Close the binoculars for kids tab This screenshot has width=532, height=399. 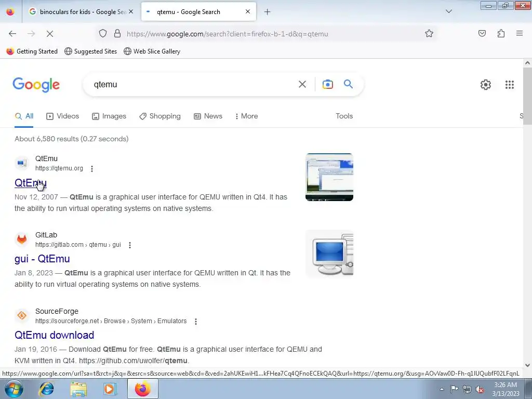coord(131,11)
